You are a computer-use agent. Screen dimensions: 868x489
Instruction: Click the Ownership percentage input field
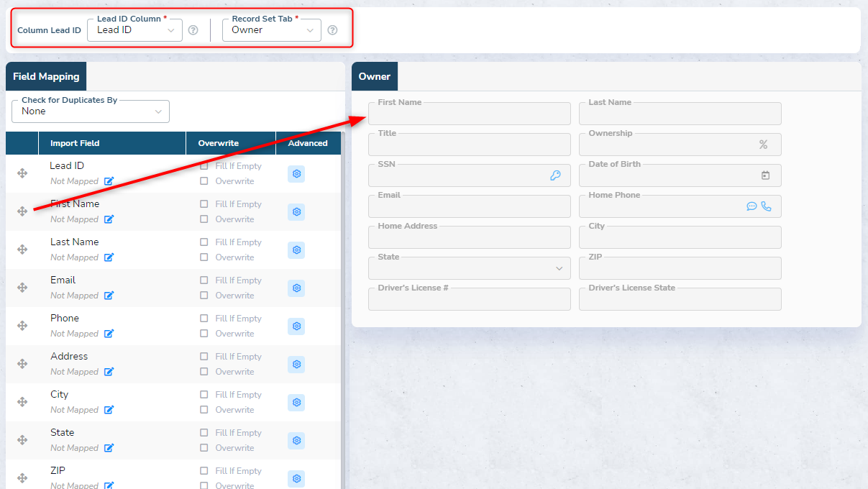[680, 145]
